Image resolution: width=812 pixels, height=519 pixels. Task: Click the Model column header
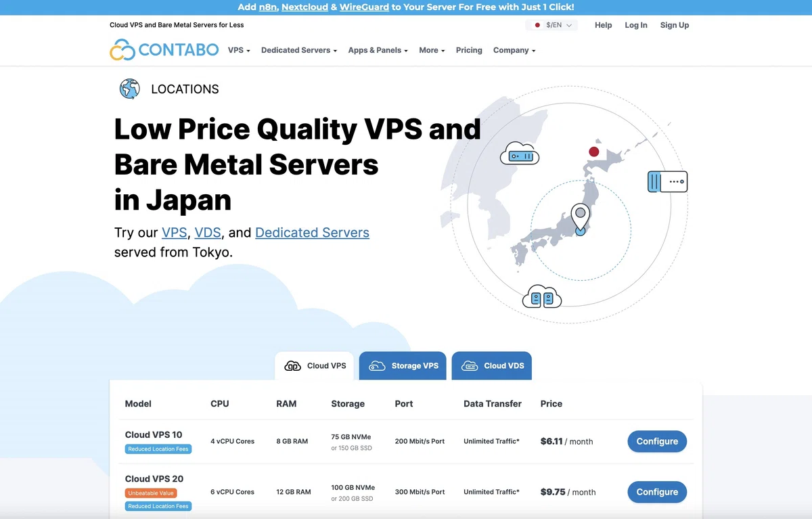click(138, 403)
